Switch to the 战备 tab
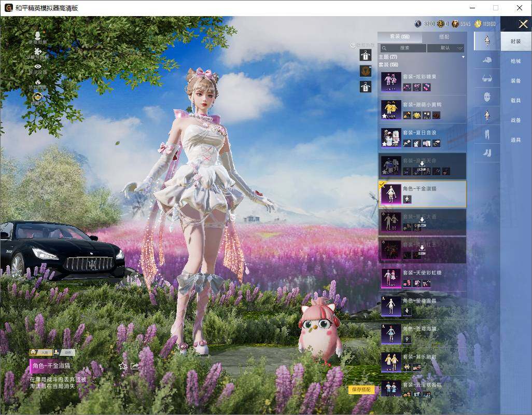Image resolution: width=532 pixels, height=415 pixels. coord(516,120)
